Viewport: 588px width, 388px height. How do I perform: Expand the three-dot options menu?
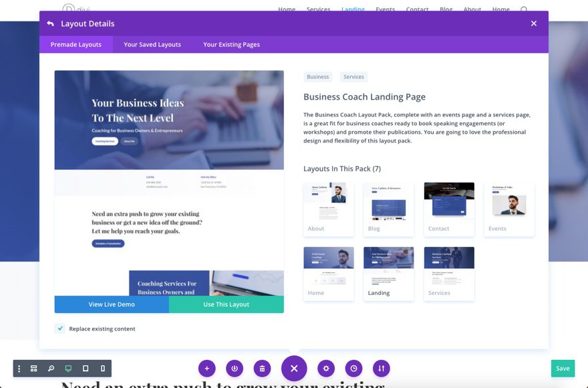pyautogui.click(x=18, y=368)
